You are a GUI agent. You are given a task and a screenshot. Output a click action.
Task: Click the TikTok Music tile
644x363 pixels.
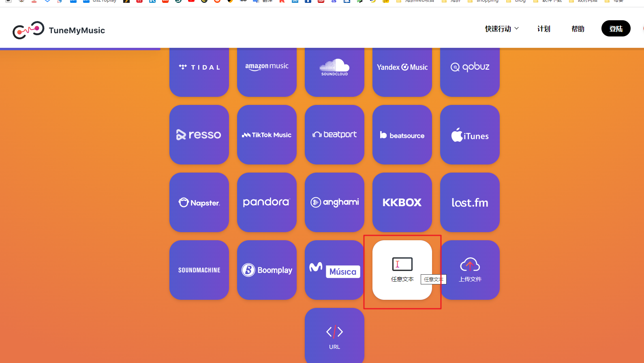pos(267,135)
